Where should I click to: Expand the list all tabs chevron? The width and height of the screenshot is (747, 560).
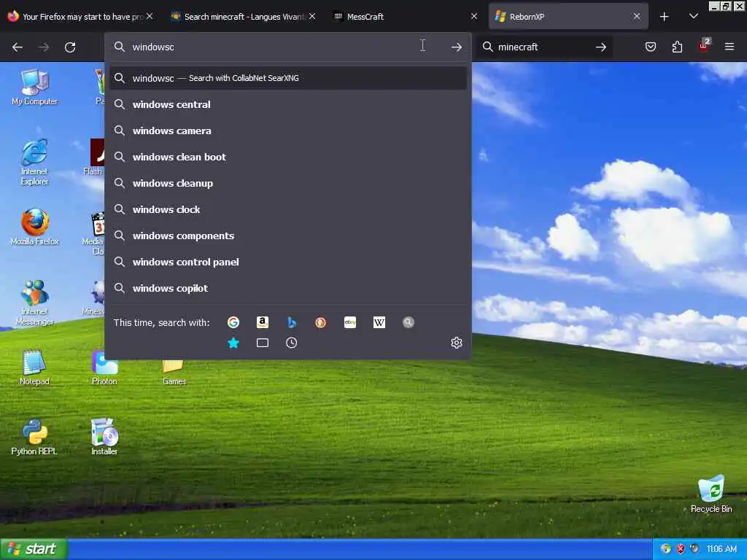coord(694,16)
